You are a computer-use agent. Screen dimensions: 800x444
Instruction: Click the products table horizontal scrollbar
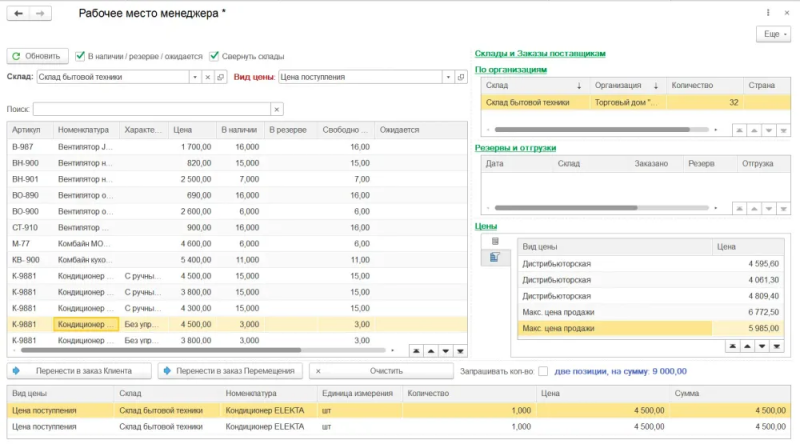pos(161,350)
